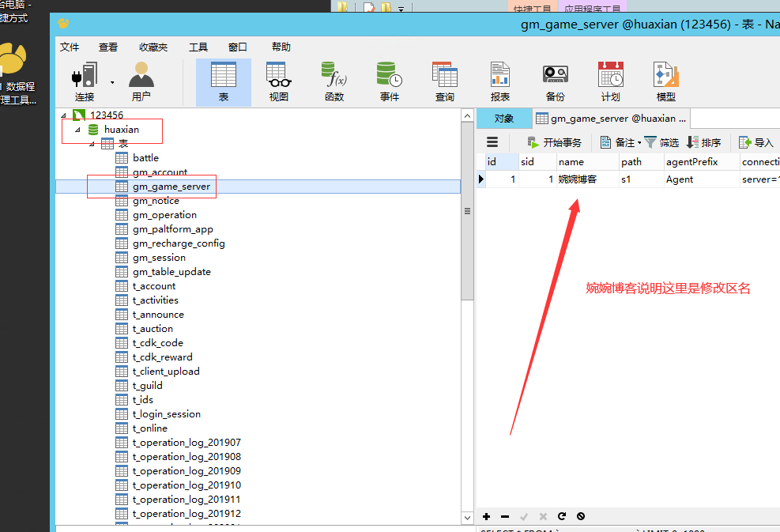Click the Report (报表) toolbar icon

[499, 81]
